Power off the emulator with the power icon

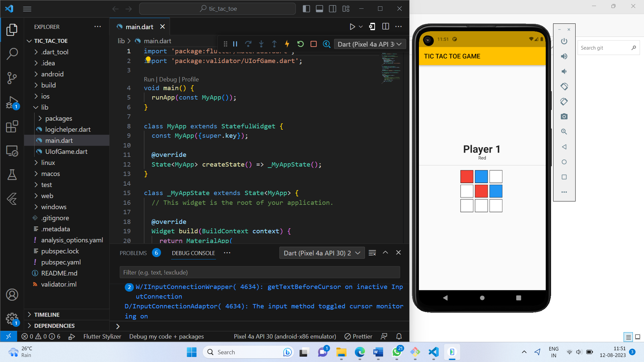click(x=564, y=41)
